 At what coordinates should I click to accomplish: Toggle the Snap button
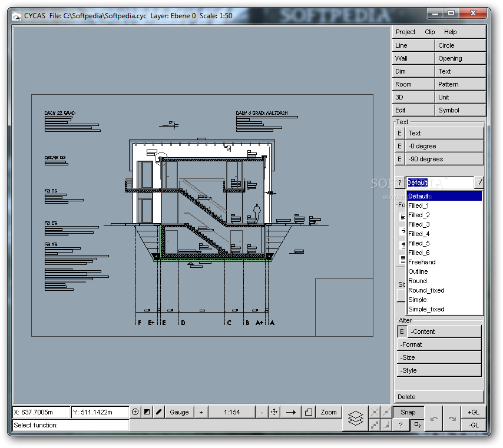(408, 412)
